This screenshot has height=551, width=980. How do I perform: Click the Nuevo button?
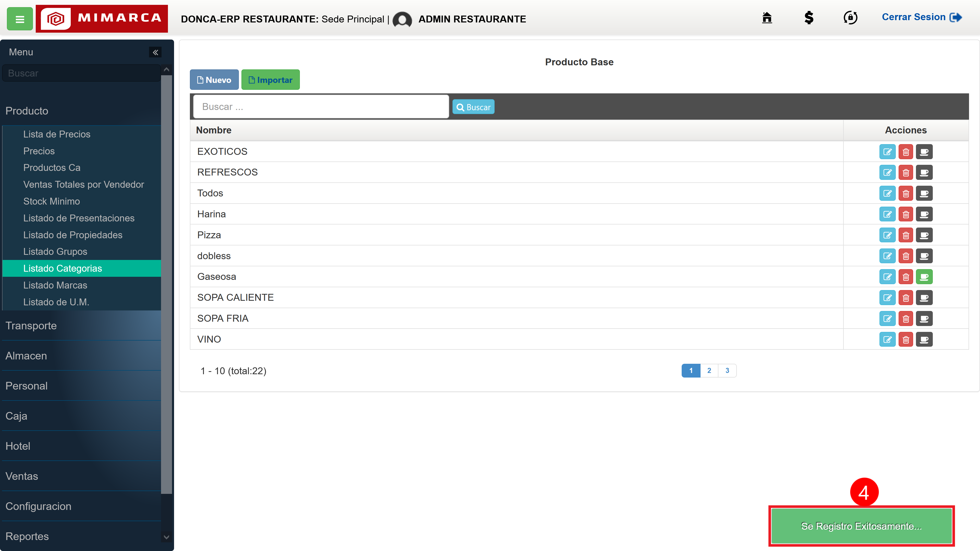coord(214,80)
